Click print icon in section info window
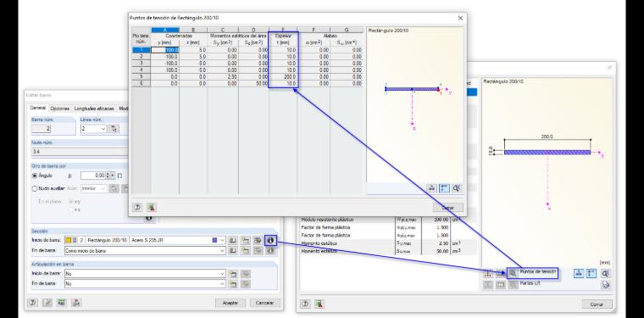Viewport: 644px width, 318px height. coord(606,285)
